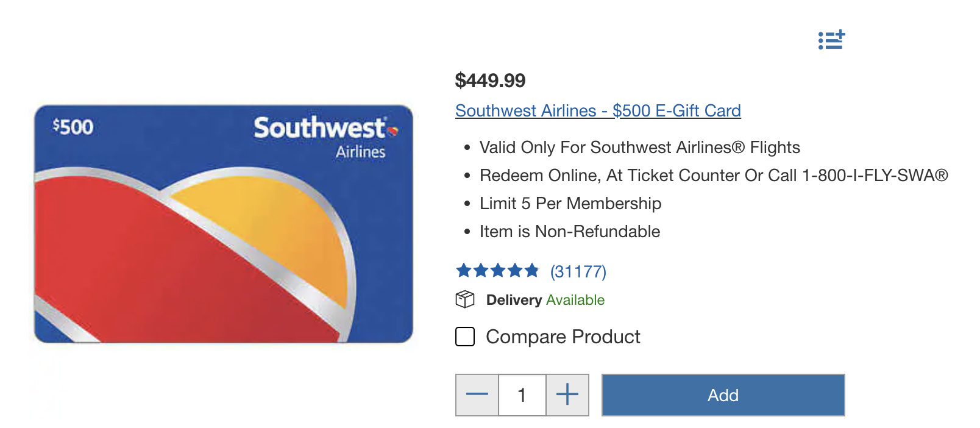Increase quantity with the plus button
The height and width of the screenshot is (428, 980).
coord(567,394)
